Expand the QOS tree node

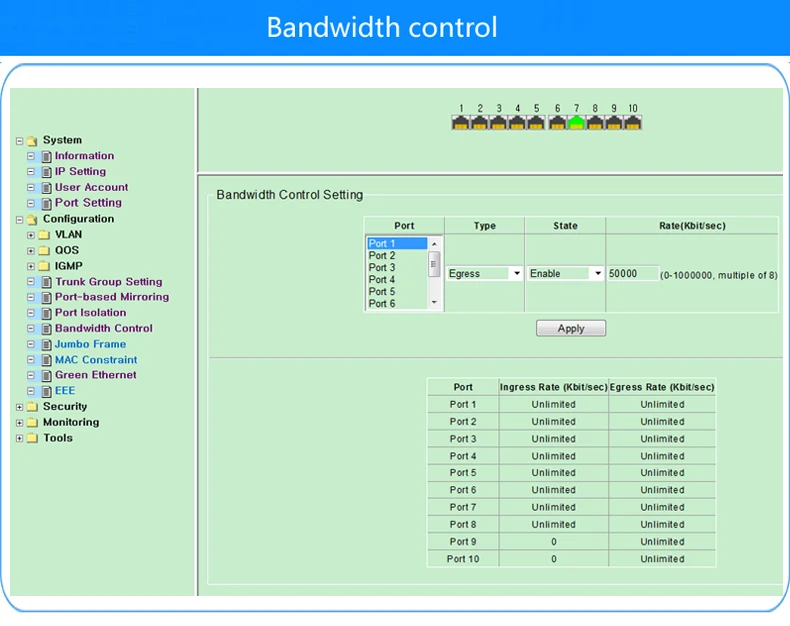coord(31,251)
